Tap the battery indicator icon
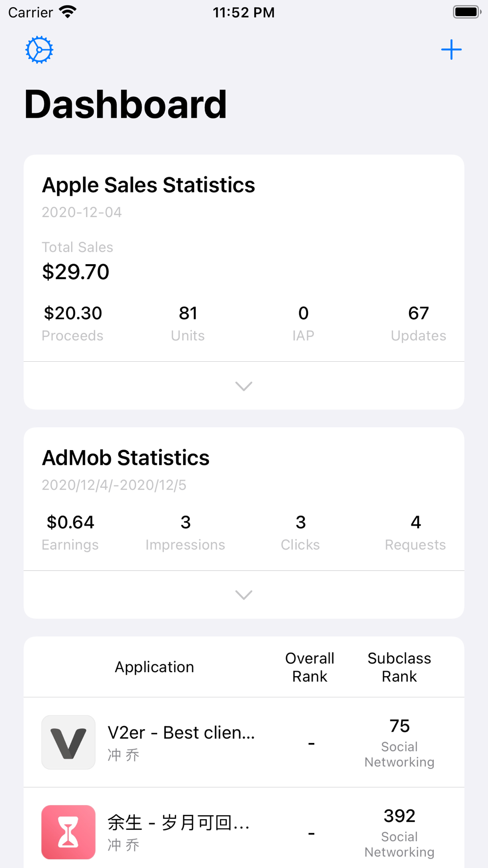Viewport: 488px width, 868px height. (467, 12)
